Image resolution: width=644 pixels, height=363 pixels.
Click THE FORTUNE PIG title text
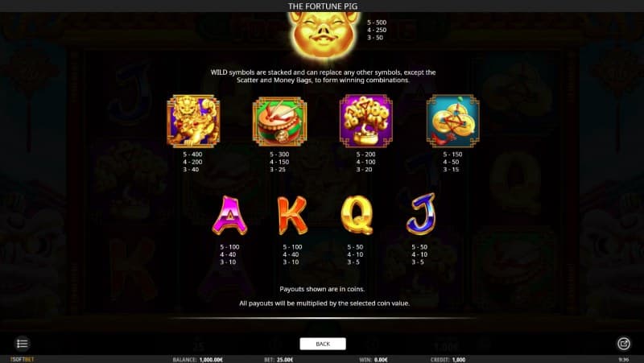323,6
